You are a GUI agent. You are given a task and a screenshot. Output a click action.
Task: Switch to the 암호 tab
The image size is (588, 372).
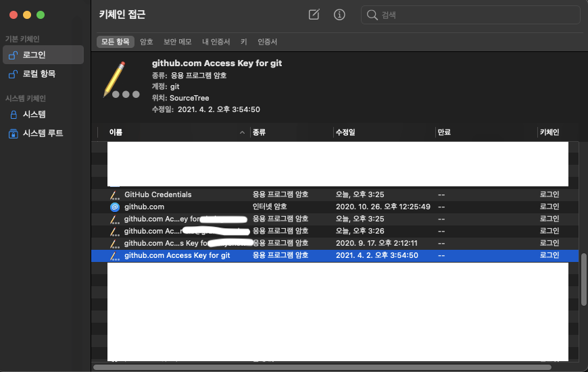pyautogui.click(x=146, y=42)
